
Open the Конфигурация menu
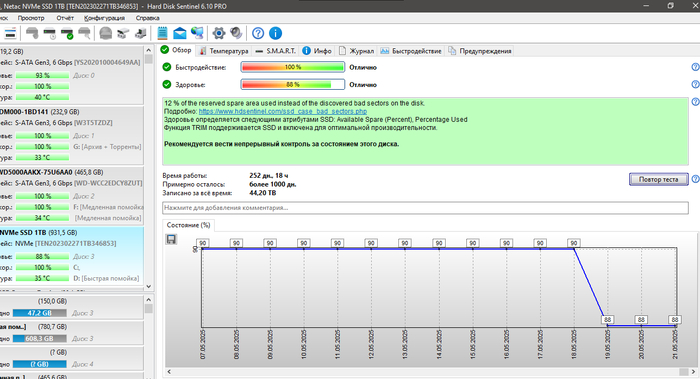pos(104,18)
